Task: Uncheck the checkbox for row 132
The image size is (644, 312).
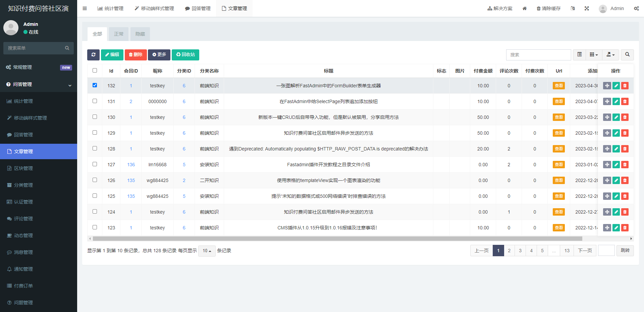Action: click(95, 85)
